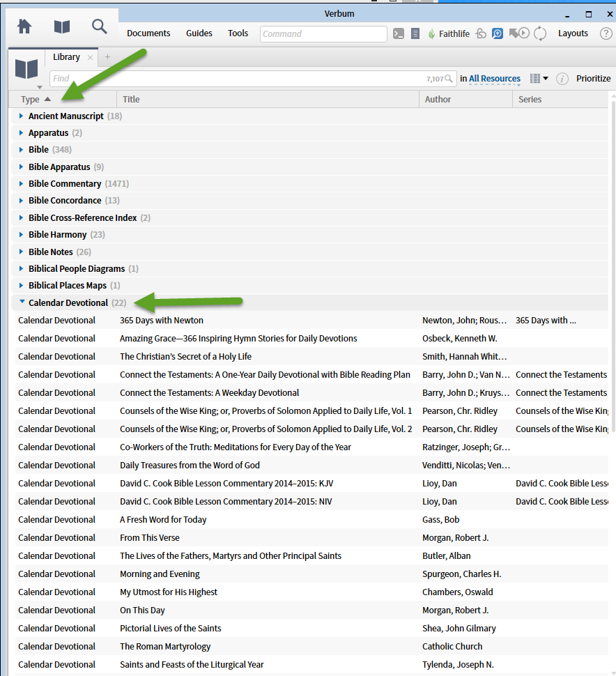Viewport: 616px width, 676px height.
Task: Expand Bible Cross-Reference Index group
Action: click(21, 217)
